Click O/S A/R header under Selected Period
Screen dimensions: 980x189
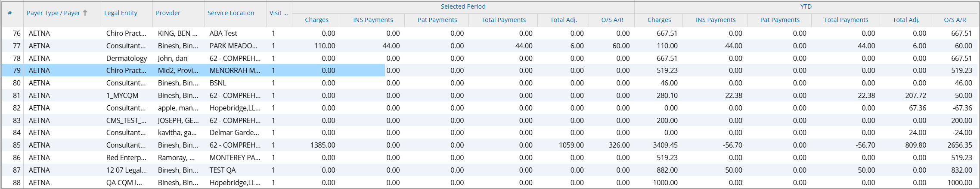612,20
